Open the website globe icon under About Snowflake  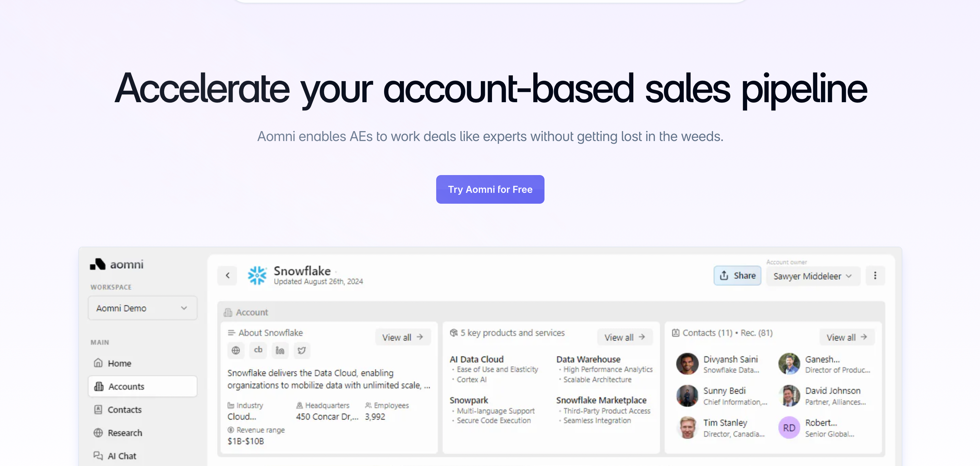236,351
